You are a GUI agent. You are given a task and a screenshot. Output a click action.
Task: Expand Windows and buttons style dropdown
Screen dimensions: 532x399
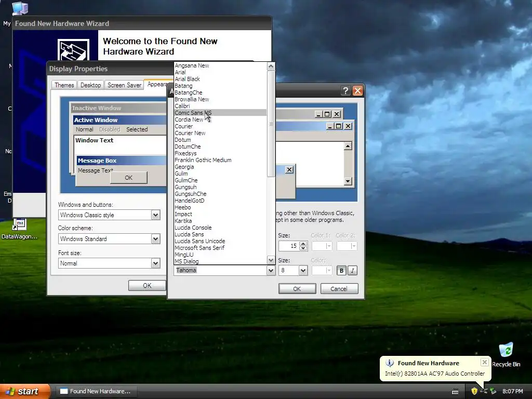[155, 215]
